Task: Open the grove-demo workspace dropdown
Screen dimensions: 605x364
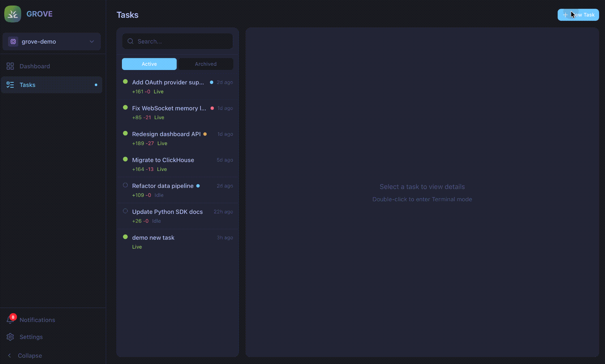Action: (x=91, y=41)
